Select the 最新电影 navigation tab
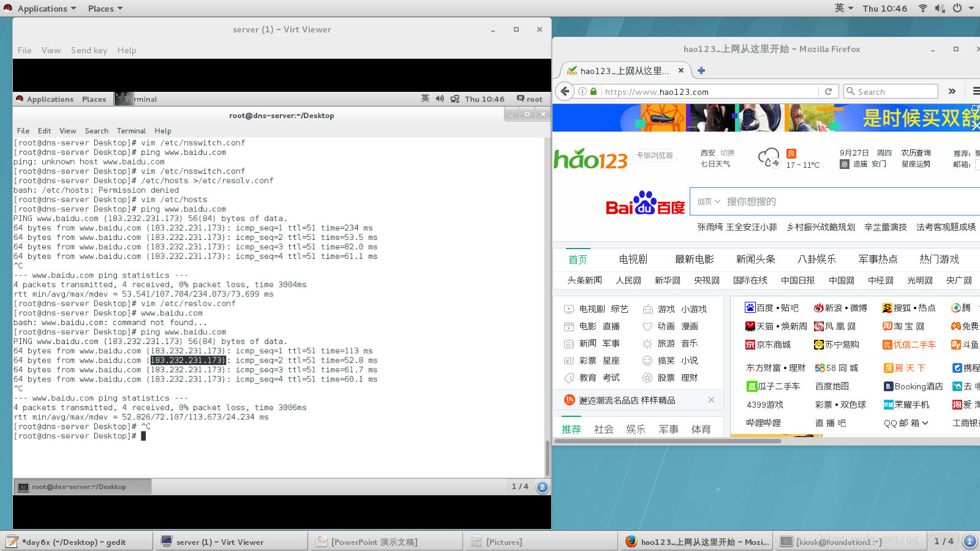This screenshot has width=980, height=551. (694, 259)
